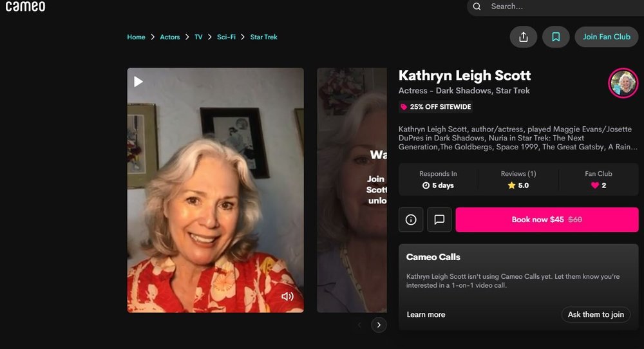Click Learn more in Cameo Calls

point(426,314)
